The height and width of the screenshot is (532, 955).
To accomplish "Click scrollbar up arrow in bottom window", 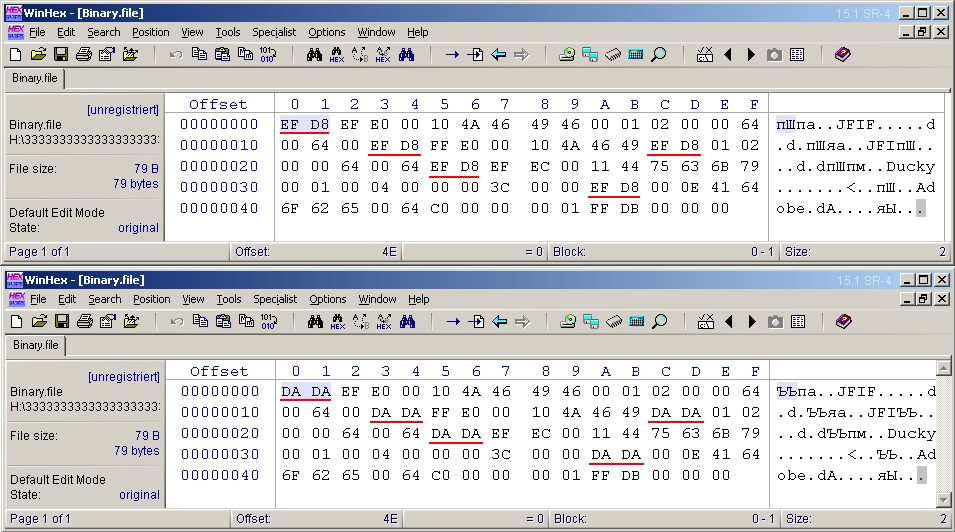I will coord(943,368).
